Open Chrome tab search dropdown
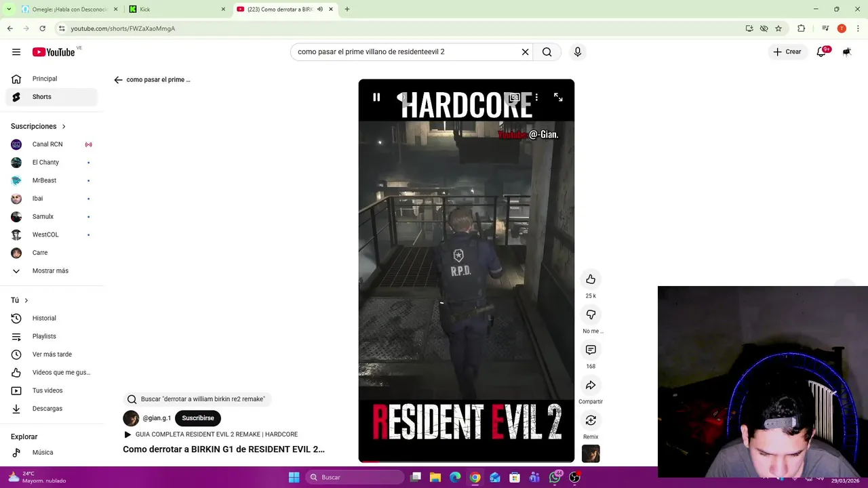The image size is (868, 488). pyautogui.click(x=9, y=9)
